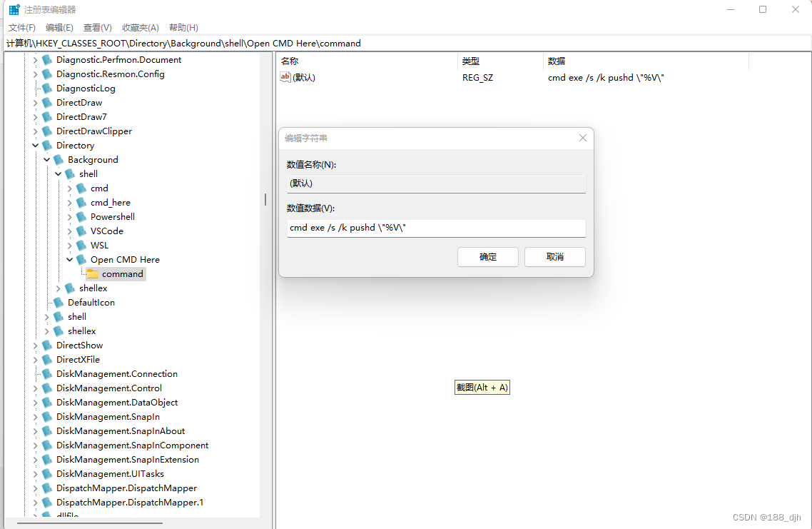Click the (默认) value name in the list
This screenshot has height=529, width=812.
coord(304,78)
